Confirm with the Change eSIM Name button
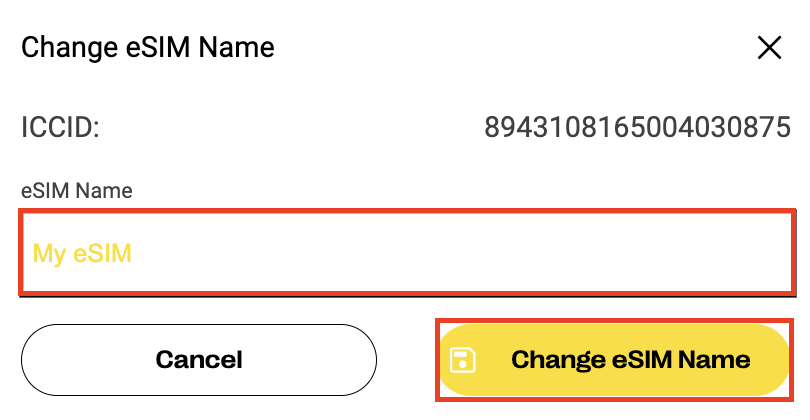Viewport: 810px width, 420px height. click(614, 360)
